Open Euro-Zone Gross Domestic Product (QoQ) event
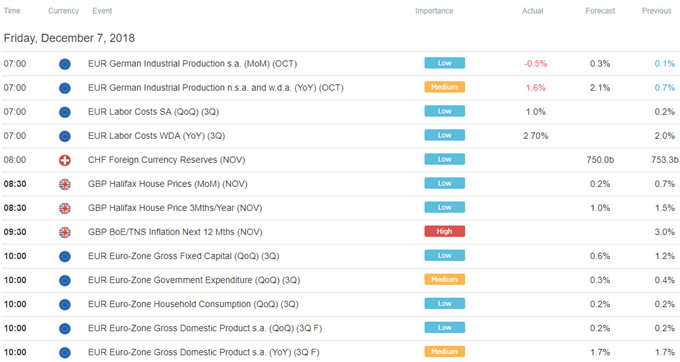 point(205,329)
